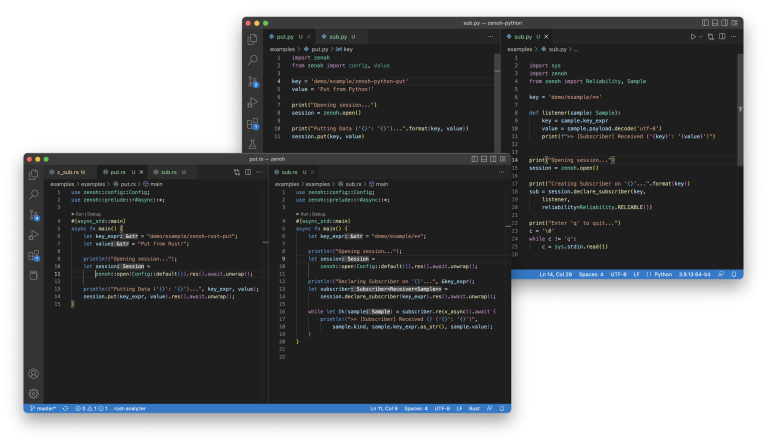
Task: Open more actions menu for the put.py editor group
Action: pyautogui.click(x=491, y=37)
